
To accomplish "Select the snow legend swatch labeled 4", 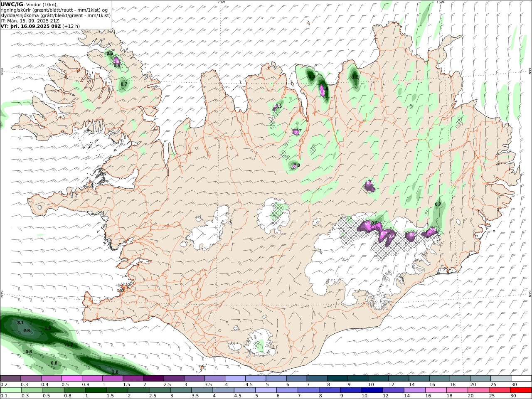I will tap(235, 378).
